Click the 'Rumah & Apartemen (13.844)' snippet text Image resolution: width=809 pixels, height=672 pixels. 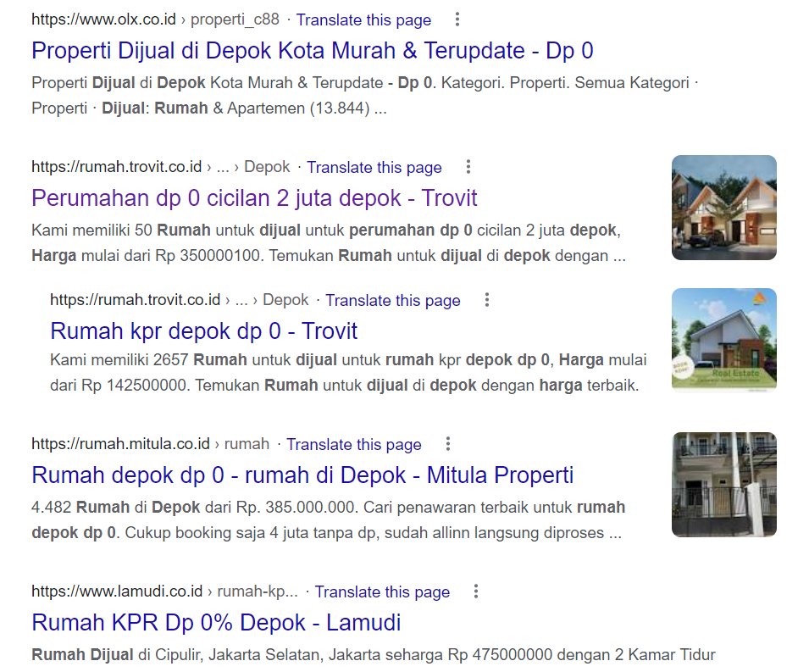click(x=262, y=108)
